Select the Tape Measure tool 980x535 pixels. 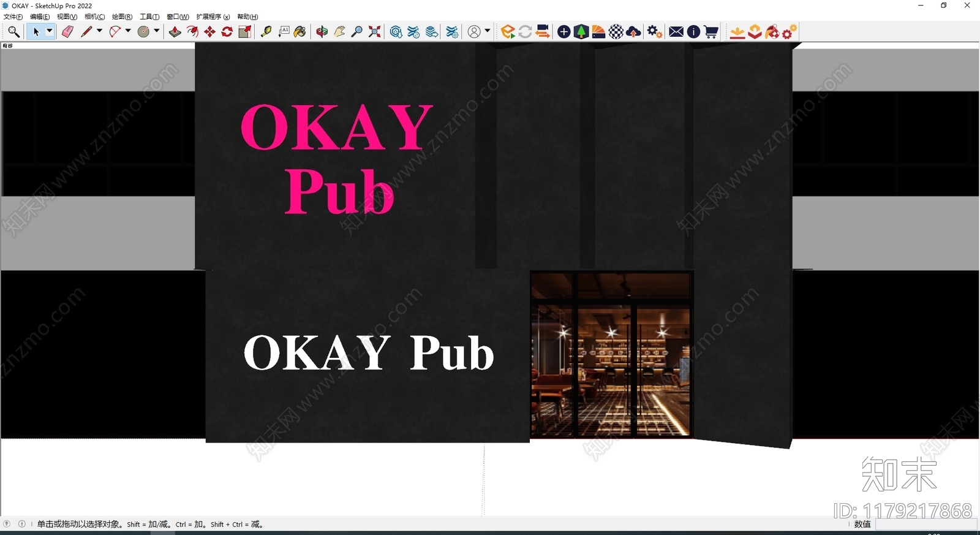(x=266, y=32)
